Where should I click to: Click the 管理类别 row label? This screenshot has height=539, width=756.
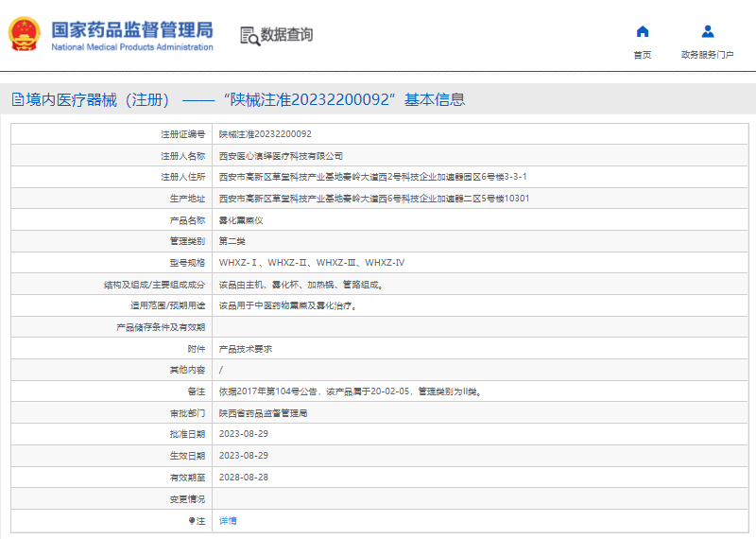(187, 241)
